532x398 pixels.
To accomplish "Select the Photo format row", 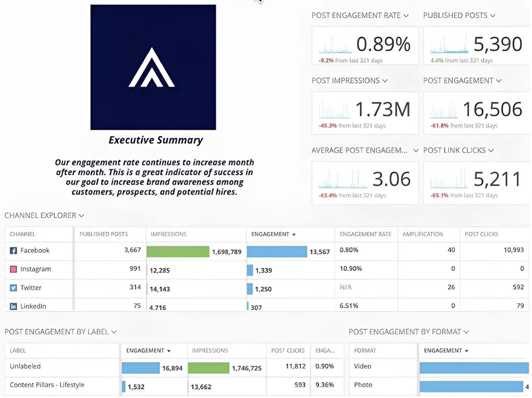I will pyautogui.click(x=440, y=386).
